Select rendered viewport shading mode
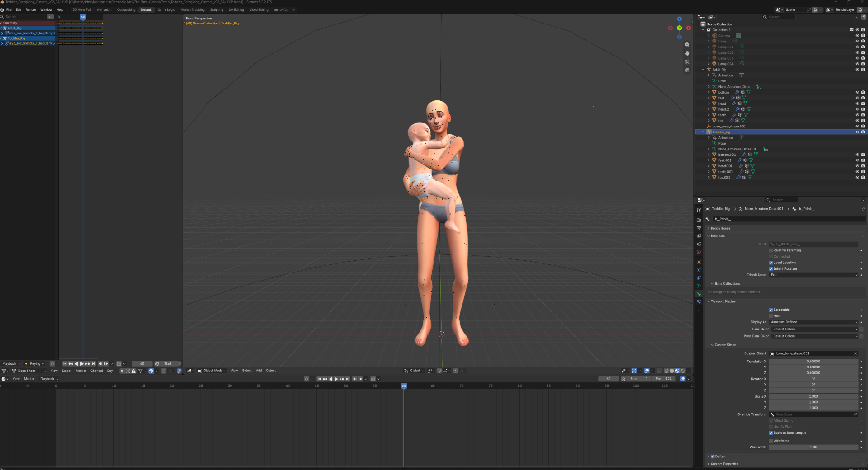868x470 pixels. tap(683, 371)
